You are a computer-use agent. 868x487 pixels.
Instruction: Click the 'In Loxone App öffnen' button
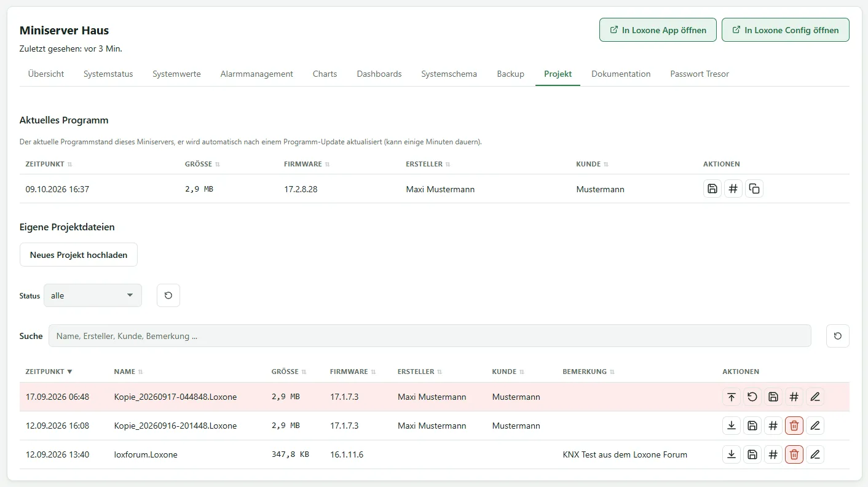pos(658,30)
